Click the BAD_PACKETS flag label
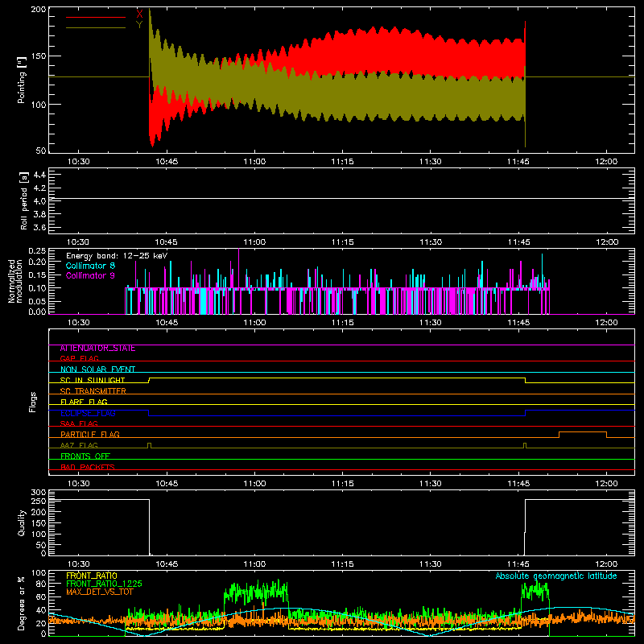This screenshot has width=644, height=644. pyautogui.click(x=88, y=467)
